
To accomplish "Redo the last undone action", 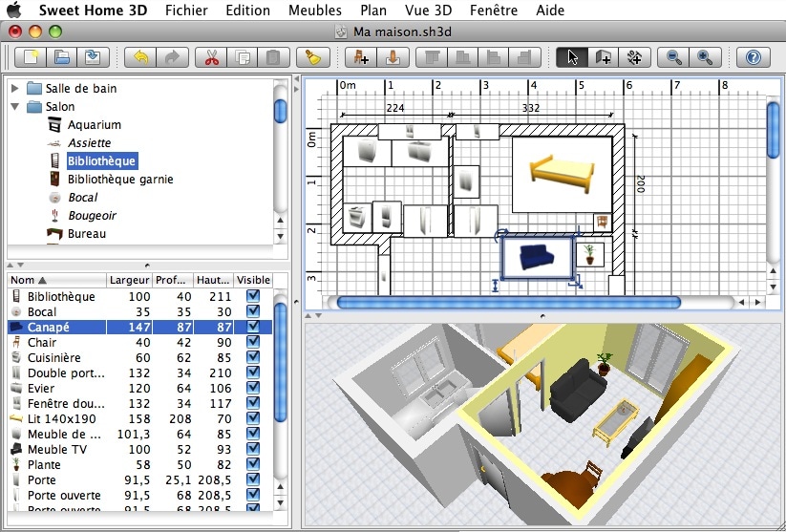I will [173, 57].
